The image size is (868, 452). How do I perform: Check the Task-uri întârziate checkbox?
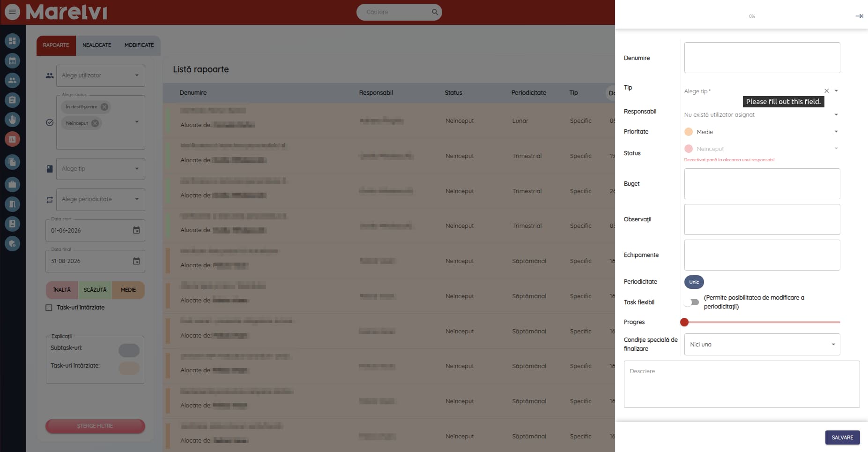[x=49, y=308]
